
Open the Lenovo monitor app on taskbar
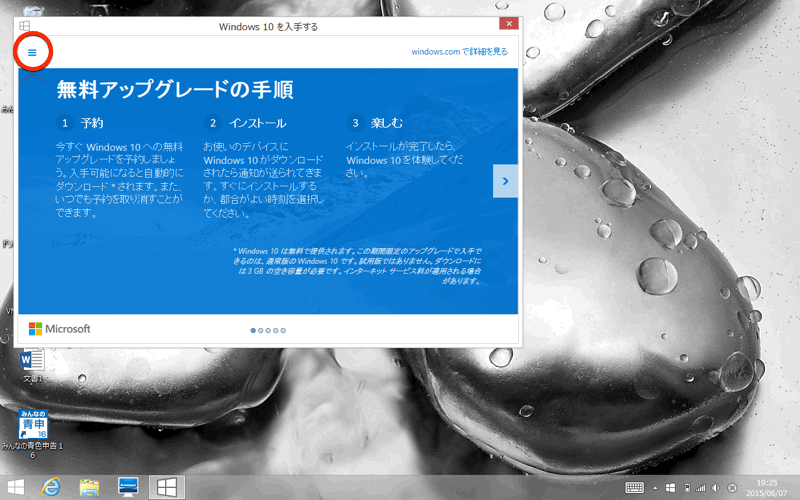(x=128, y=487)
